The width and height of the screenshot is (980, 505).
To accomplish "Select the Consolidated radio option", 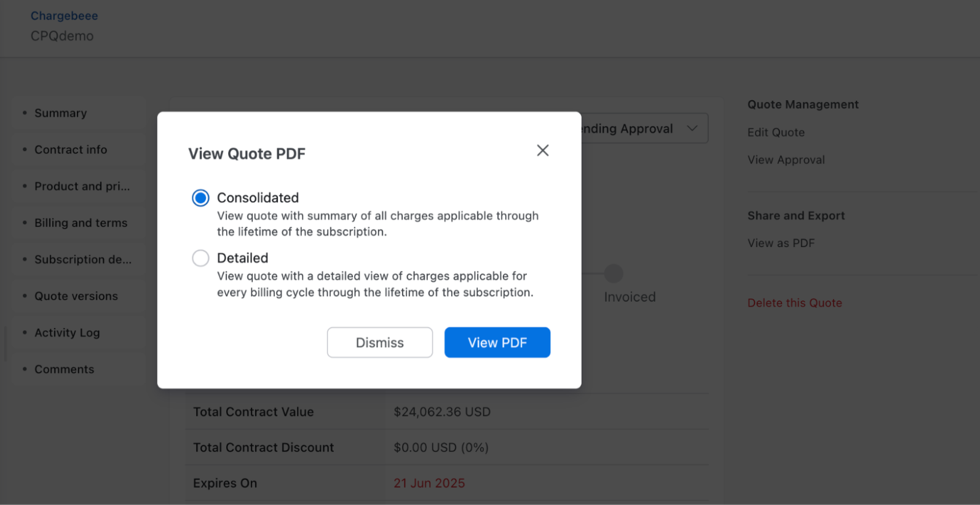I will [x=200, y=198].
